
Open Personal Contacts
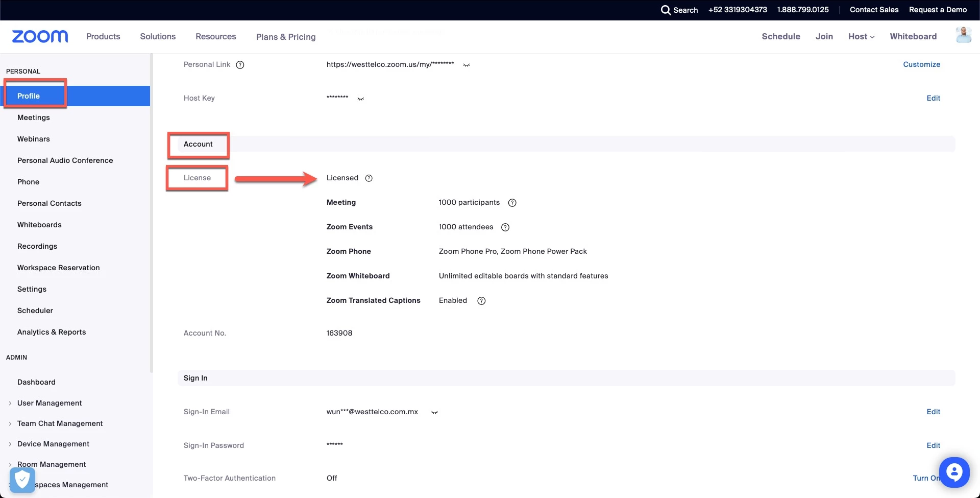(x=50, y=203)
